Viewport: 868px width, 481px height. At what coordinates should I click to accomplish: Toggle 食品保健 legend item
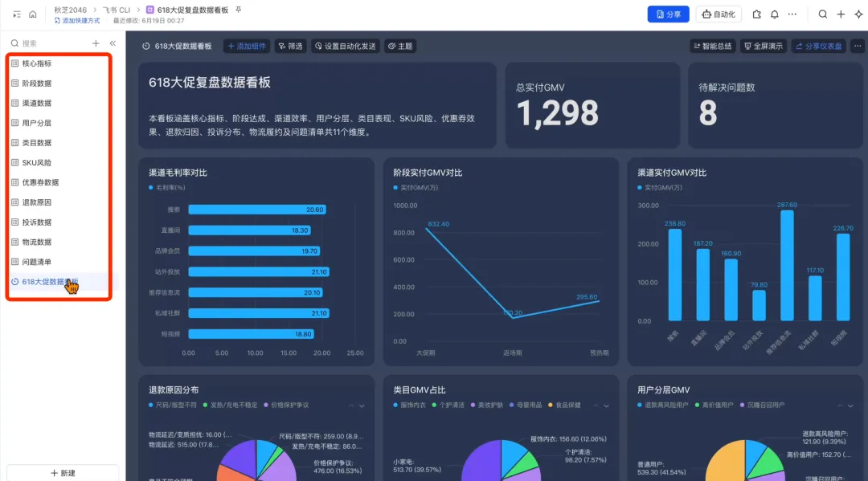click(564, 406)
